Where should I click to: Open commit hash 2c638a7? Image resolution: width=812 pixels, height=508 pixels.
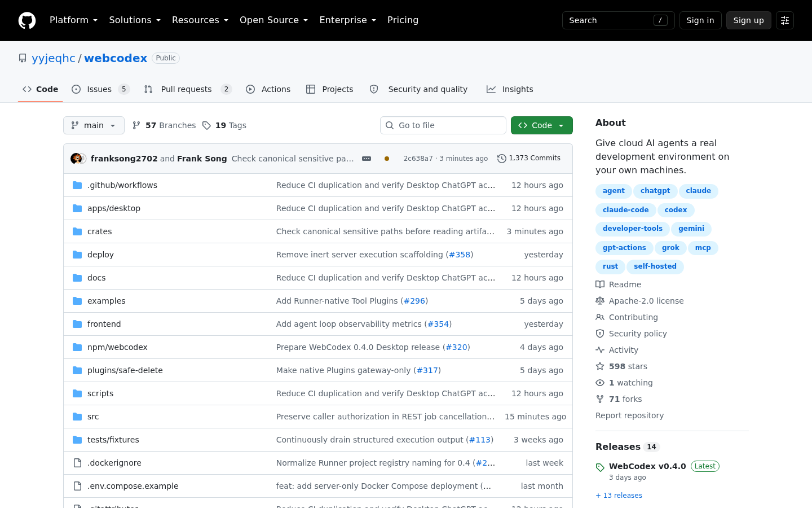coord(418,159)
